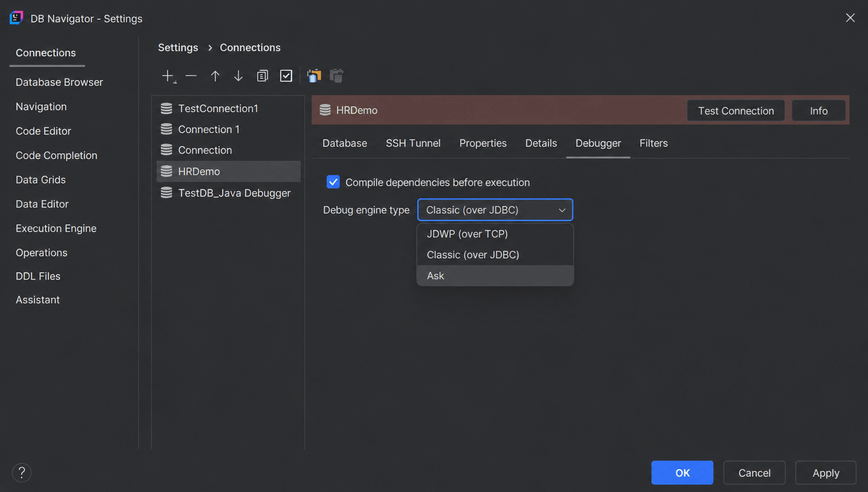
Task: Open Assistant settings
Action: [x=38, y=300]
